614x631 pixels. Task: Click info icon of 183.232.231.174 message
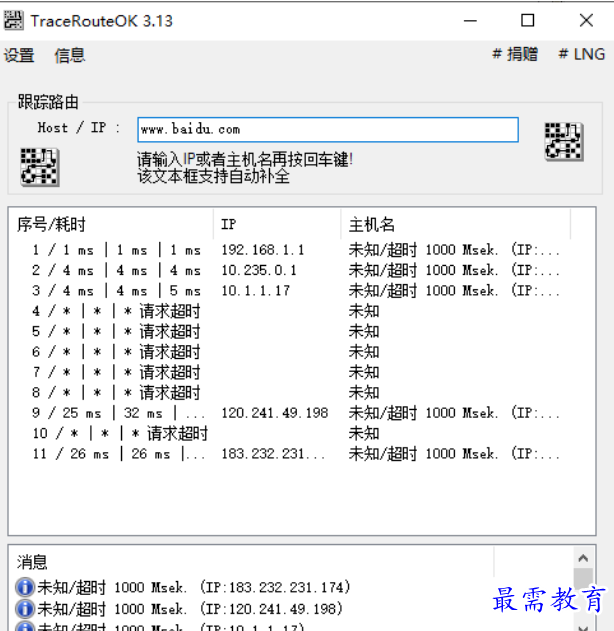25,588
